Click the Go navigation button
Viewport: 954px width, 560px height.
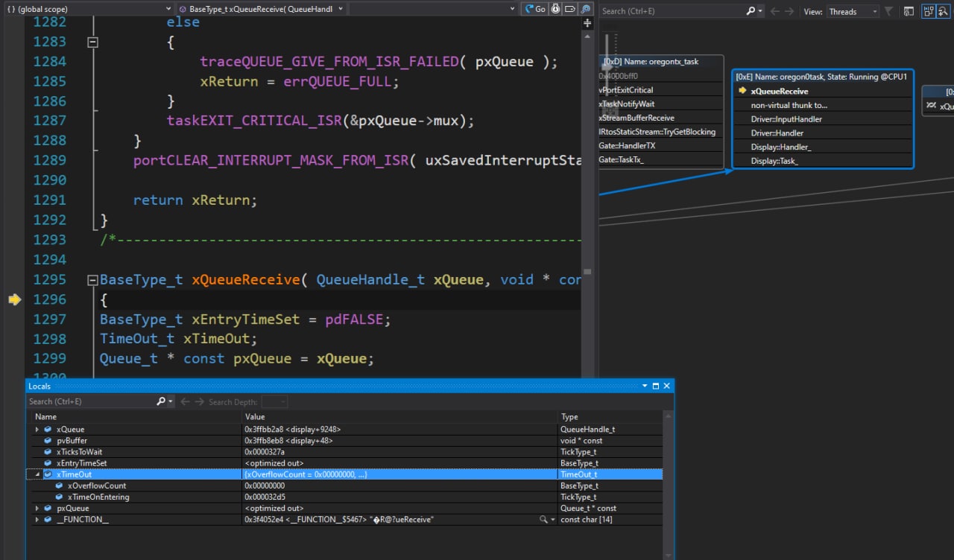pos(535,10)
